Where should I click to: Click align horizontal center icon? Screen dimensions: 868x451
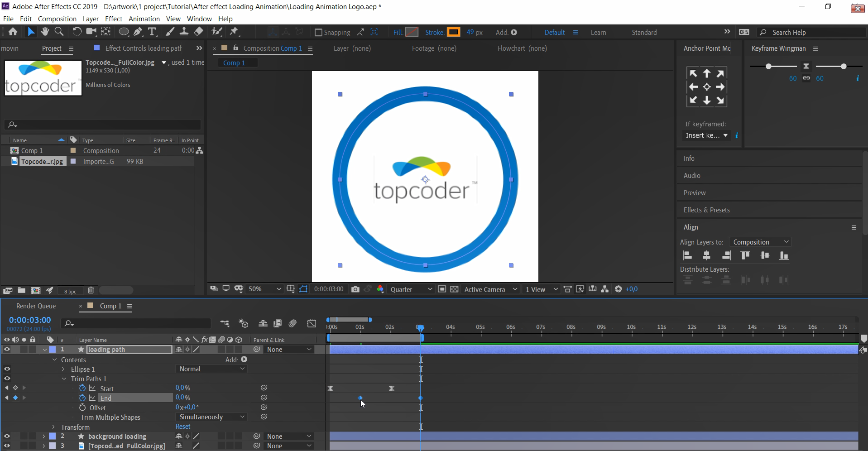706,255
